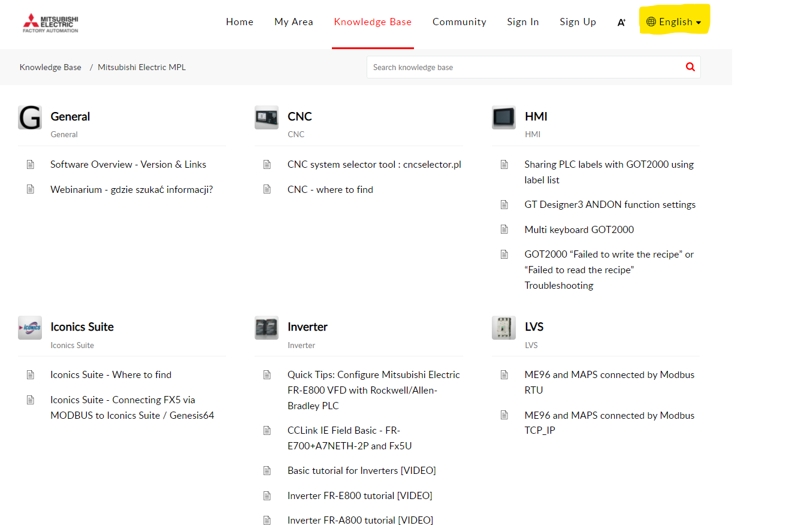Click document icon beside Inverter FR-E800 tutorial
This screenshot has height=532, width=786.
pyautogui.click(x=267, y=495)
